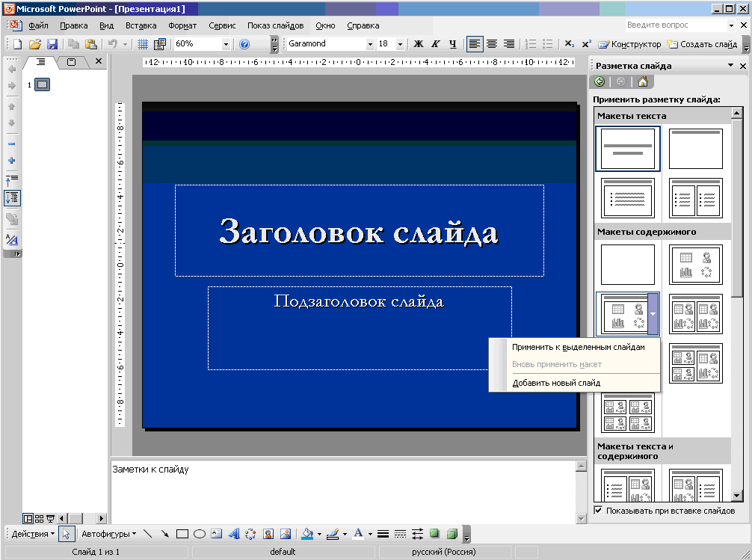Open the font size 18 dropdown
This screenshot has height=560, width=752.
400,44
